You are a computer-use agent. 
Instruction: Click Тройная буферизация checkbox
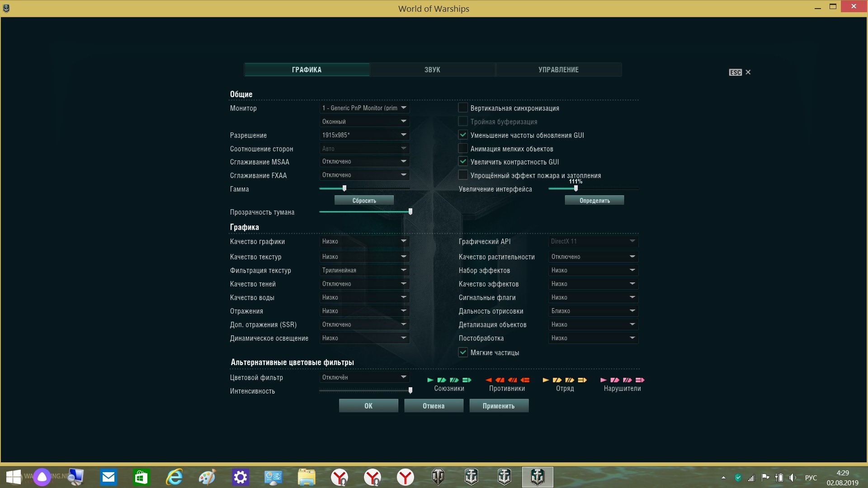[463, 122]
